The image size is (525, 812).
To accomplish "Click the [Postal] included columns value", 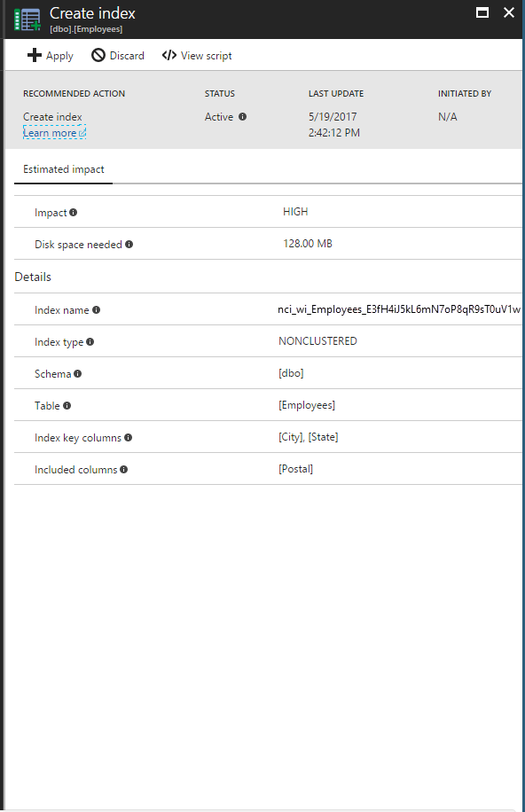I will point(296,469).
